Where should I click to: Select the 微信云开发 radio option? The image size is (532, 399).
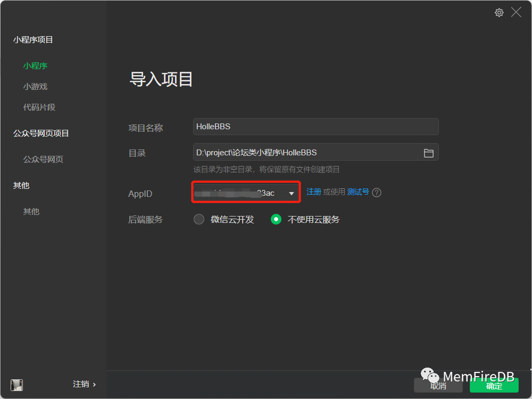pyautogui.click(x=199, y=220)
